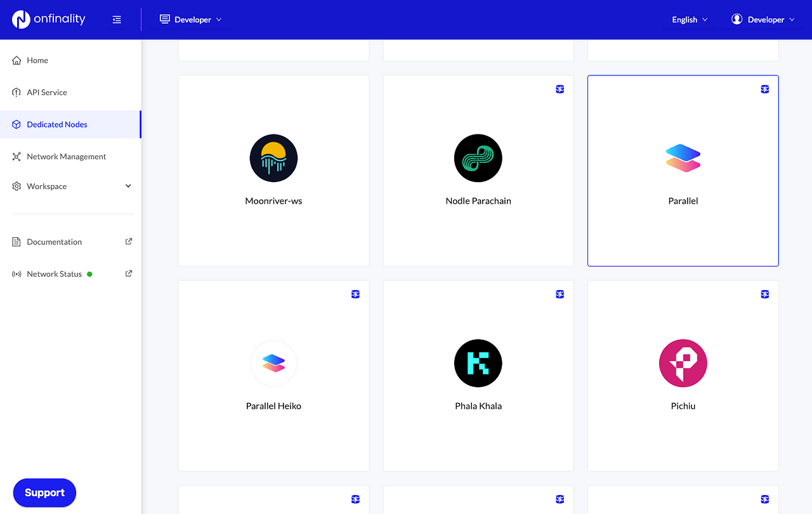Viewport: 812px width, 514px height.
Task: Click the Parallel Heiko logo
Action: pyautogui.click(x=273, y=363)
